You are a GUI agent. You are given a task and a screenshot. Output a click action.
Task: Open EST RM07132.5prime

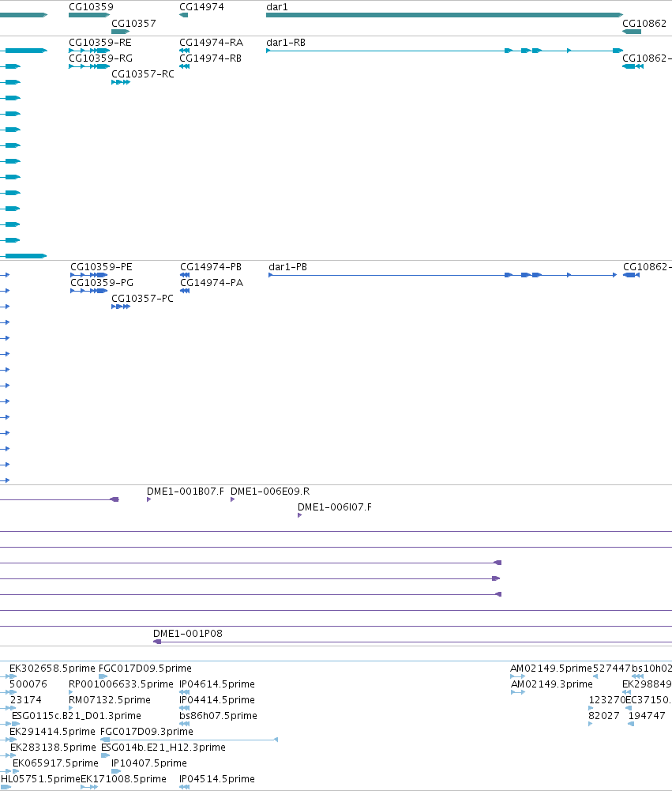110,700
